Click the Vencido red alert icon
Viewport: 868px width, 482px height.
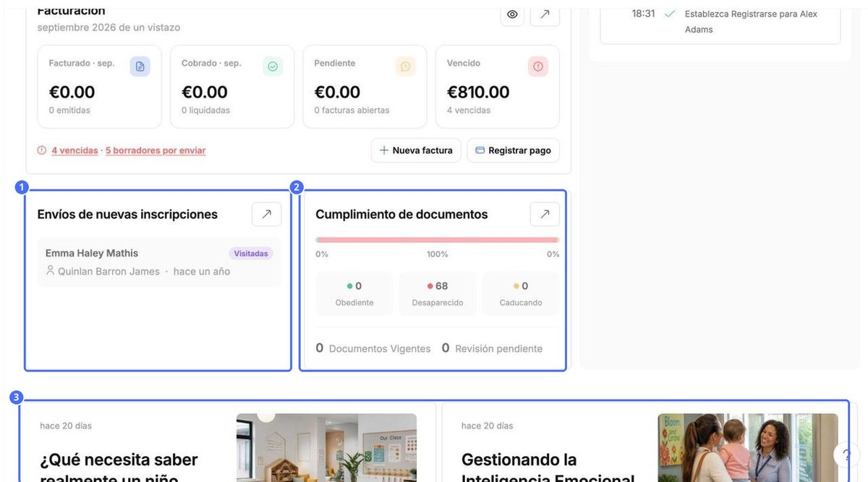[x=538, y=66]
